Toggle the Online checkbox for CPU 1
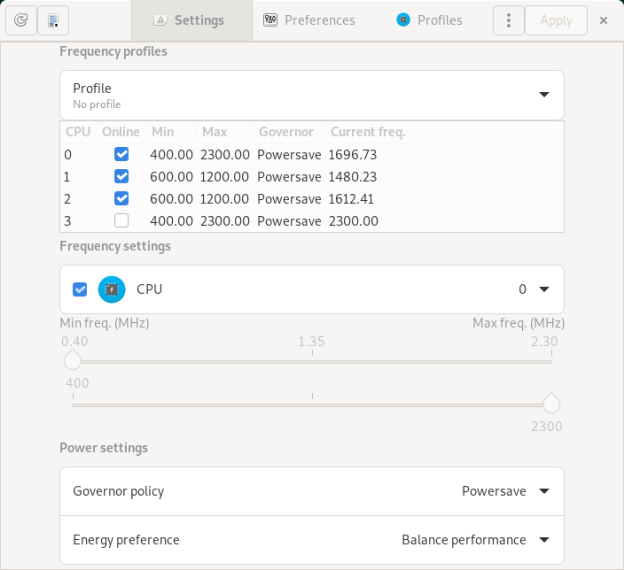This screenshot has width=624, height=570. pyautogui.click(x=121, y=177)
